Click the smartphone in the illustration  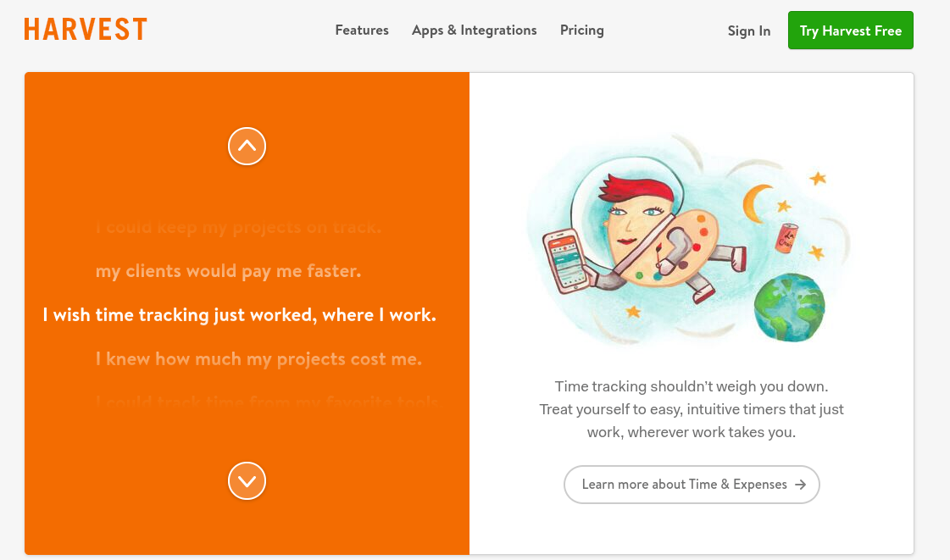coord(566,261)
